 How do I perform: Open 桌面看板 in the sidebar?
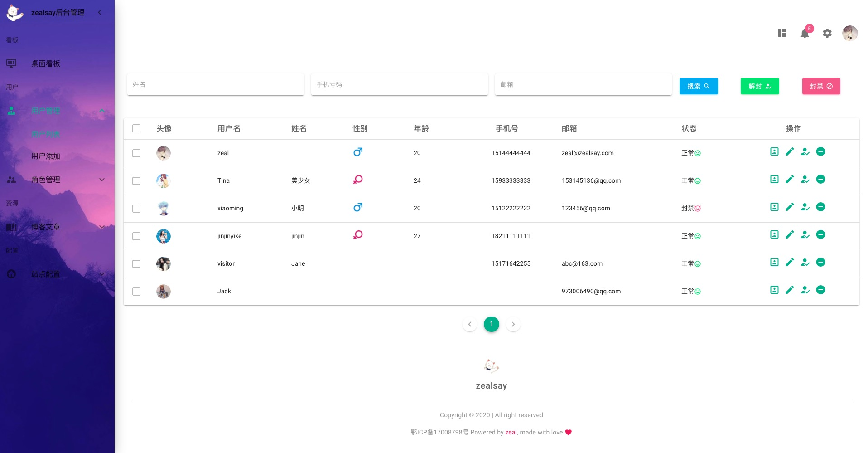coord(57,63)
